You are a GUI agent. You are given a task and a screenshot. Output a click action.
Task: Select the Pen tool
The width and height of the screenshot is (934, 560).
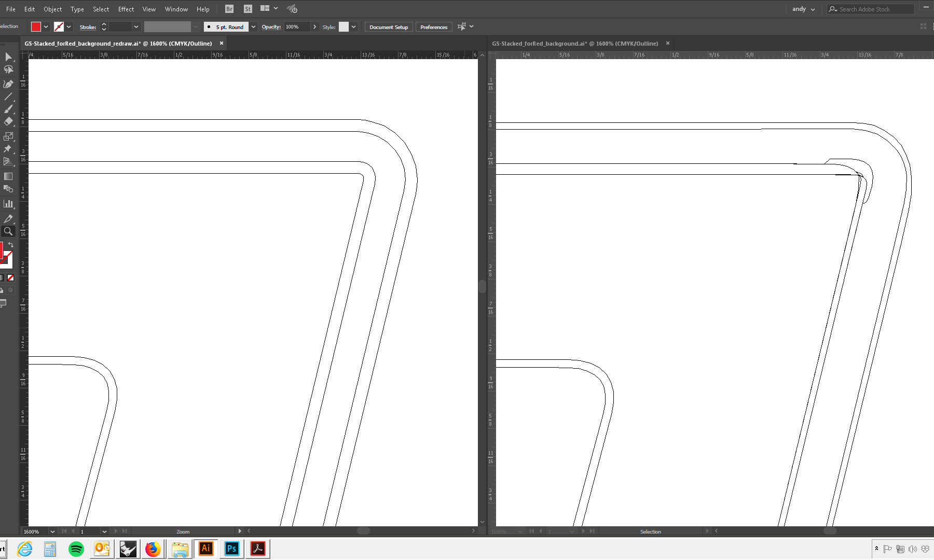pos(8,83)
